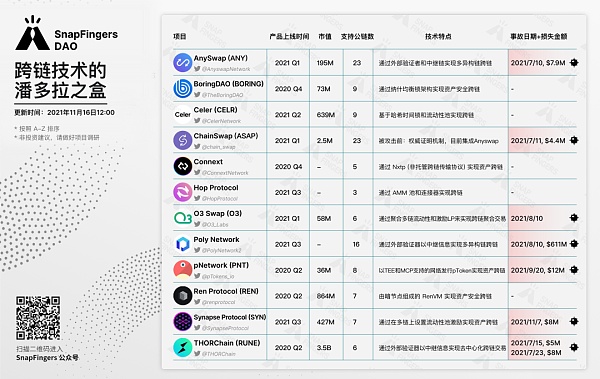Click the Connext black circular logo

point(183,166)
